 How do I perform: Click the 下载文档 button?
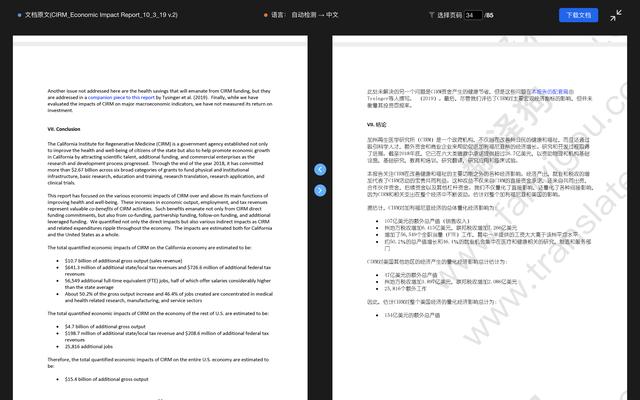coord(578,15)
